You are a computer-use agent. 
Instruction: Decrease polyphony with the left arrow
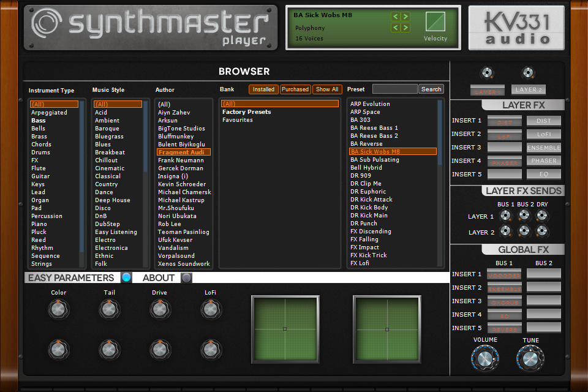click(x=395, y=28)
